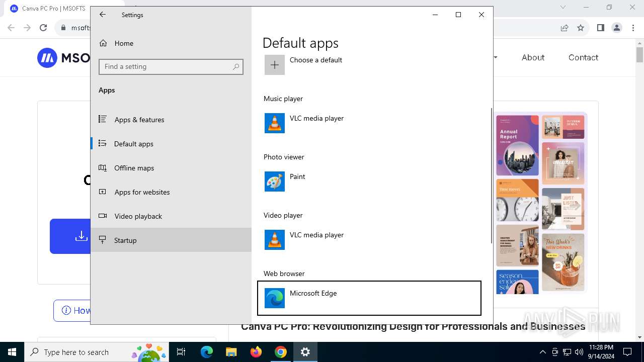The width and height of the screenshot is (644, 362).
Task: Open File Explorer from taskbar
Action: tap(231, 352)
